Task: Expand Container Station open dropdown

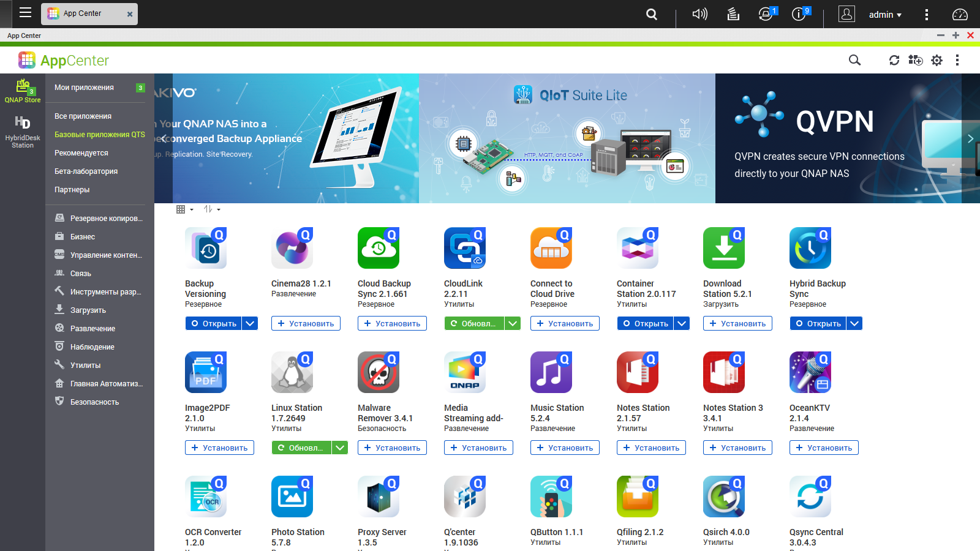Action: pyautogui.click(x=682, y=323)
